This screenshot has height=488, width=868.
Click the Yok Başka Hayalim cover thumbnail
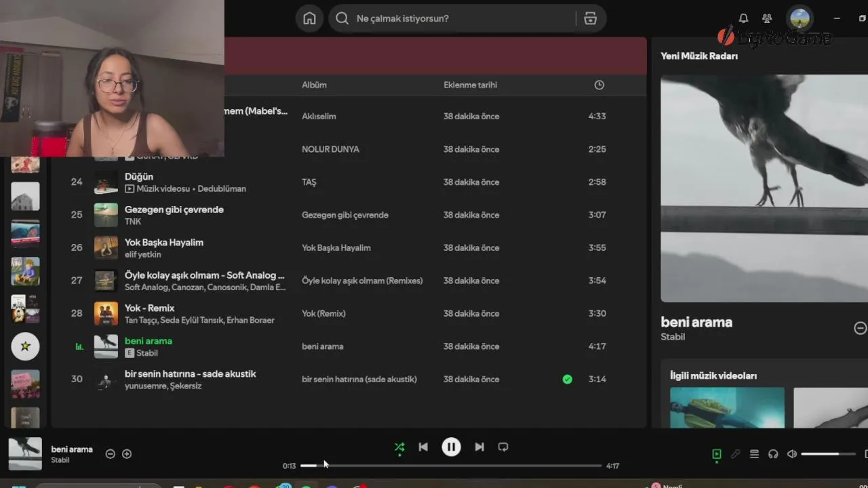106,248
